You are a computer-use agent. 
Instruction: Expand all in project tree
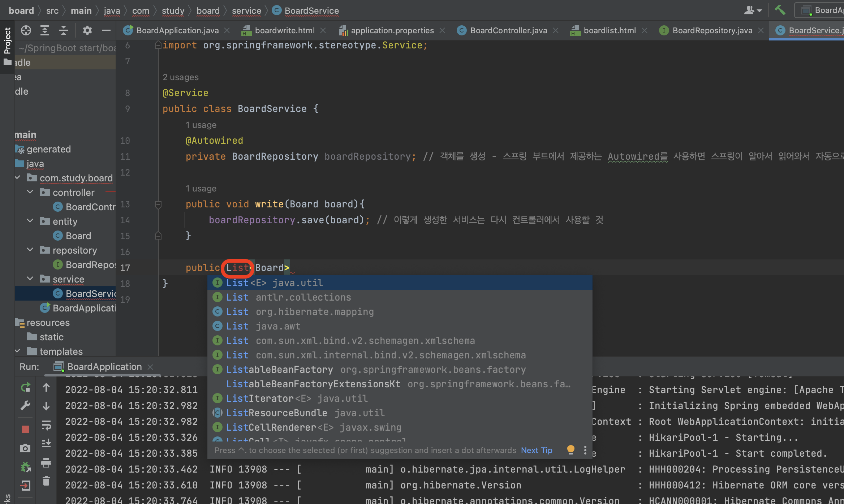pyautogui.click(x=45, y=30)
